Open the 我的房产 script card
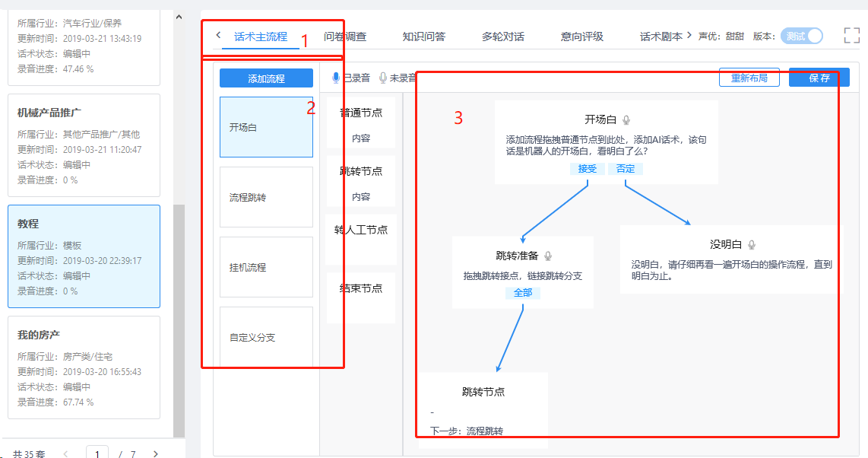Viewport: 868px width, 458px height. [84, 367]
